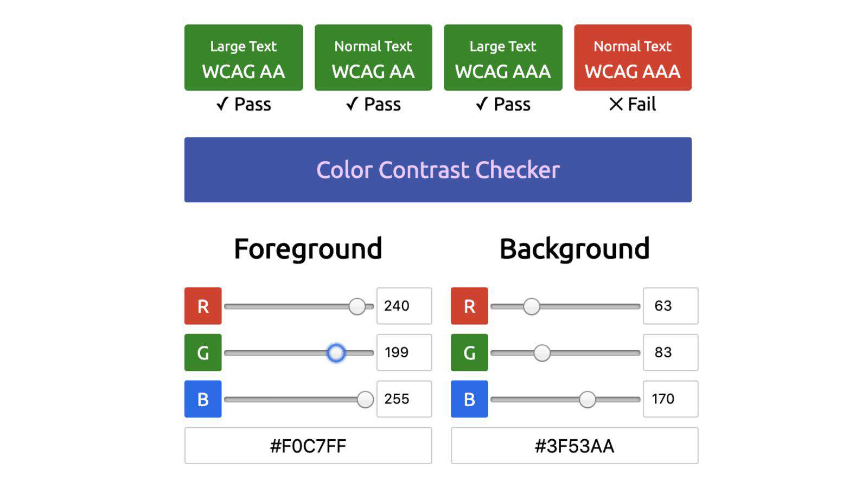Click the foreground blue slider handle
The width and height of the screenshot is (868, 488).
point(365,400)
